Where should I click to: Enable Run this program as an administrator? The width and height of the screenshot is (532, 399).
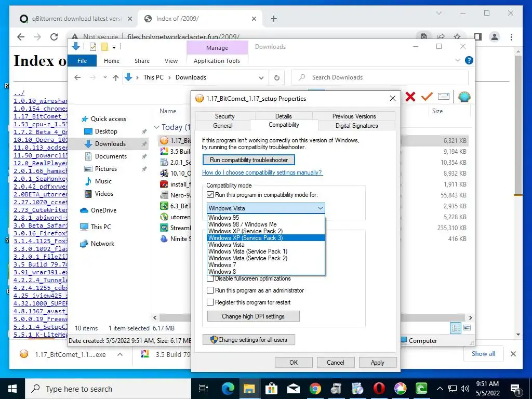tap(210, 290)
